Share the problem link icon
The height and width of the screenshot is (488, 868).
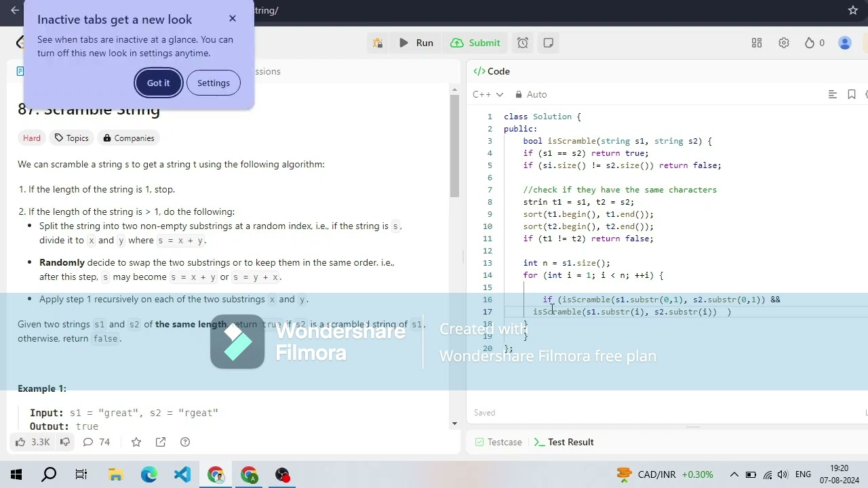coord(161,442)
